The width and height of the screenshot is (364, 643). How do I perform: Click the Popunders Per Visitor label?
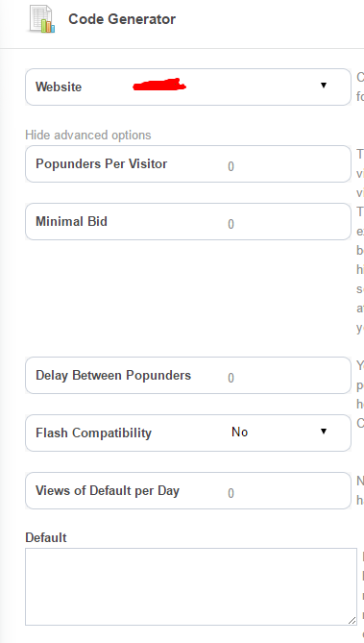101,164
